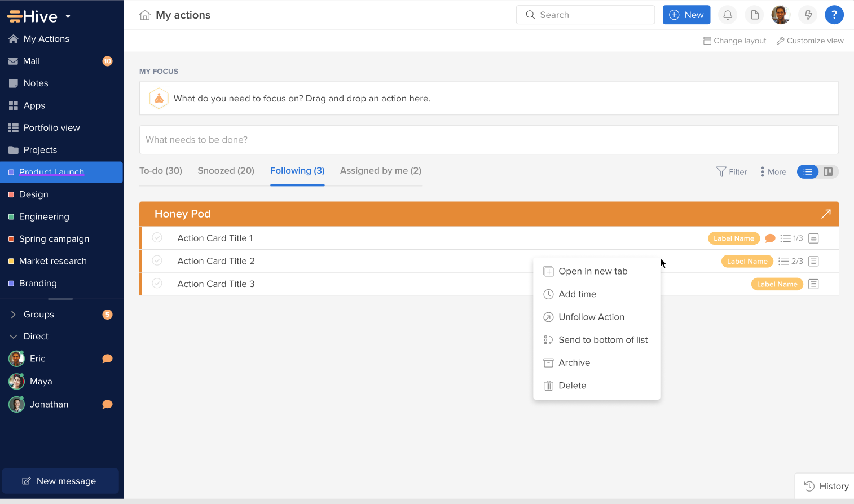This screenshot has width=854, height=504.
Task: Click comment bubble on Action Card Title 1
Action: tap(770, 238)
